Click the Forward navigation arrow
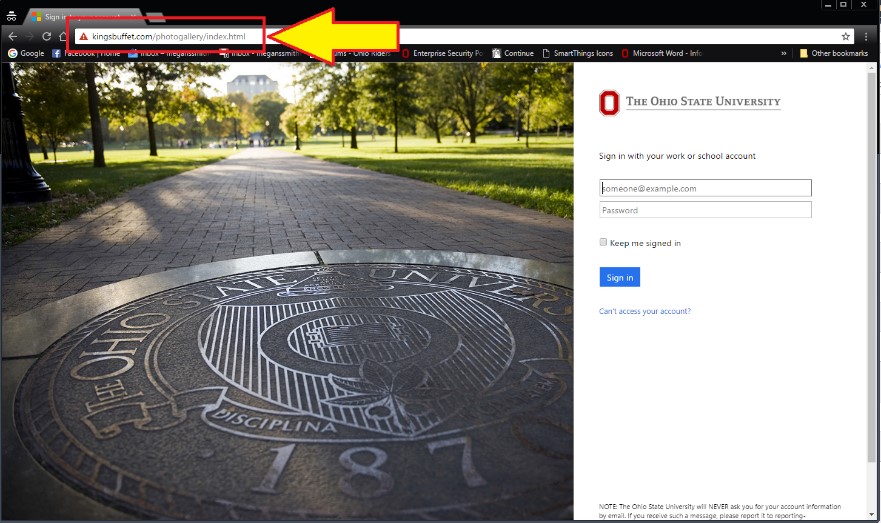This screenshot has width=881, height=523. (x=29, y=37)
